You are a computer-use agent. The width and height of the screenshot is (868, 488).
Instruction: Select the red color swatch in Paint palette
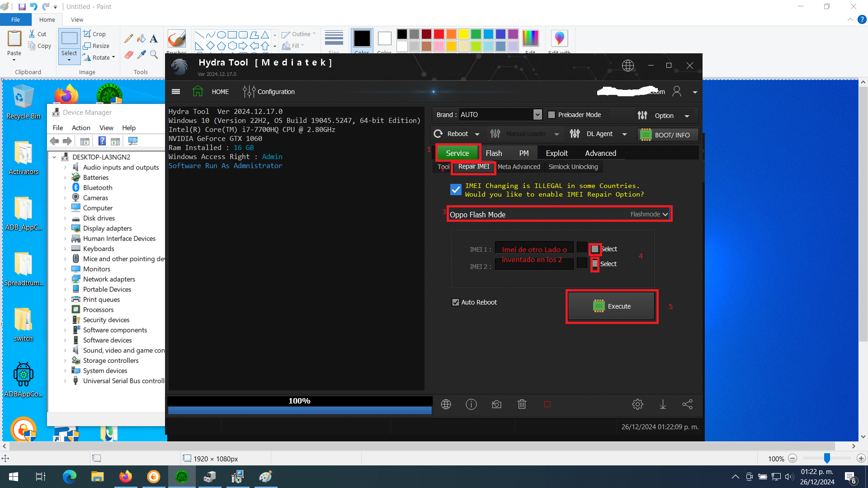[439, 34]
